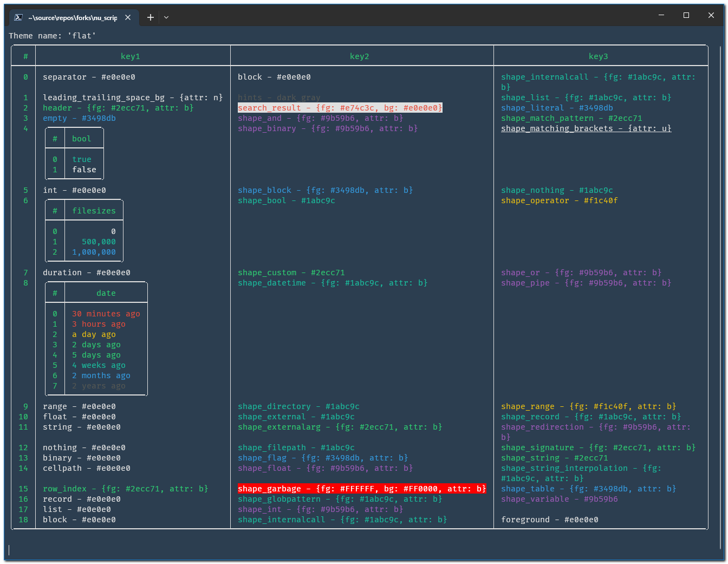Screen dimensions: 728x564
Task: Click the key1 column header
Action: tap(131, 56)
